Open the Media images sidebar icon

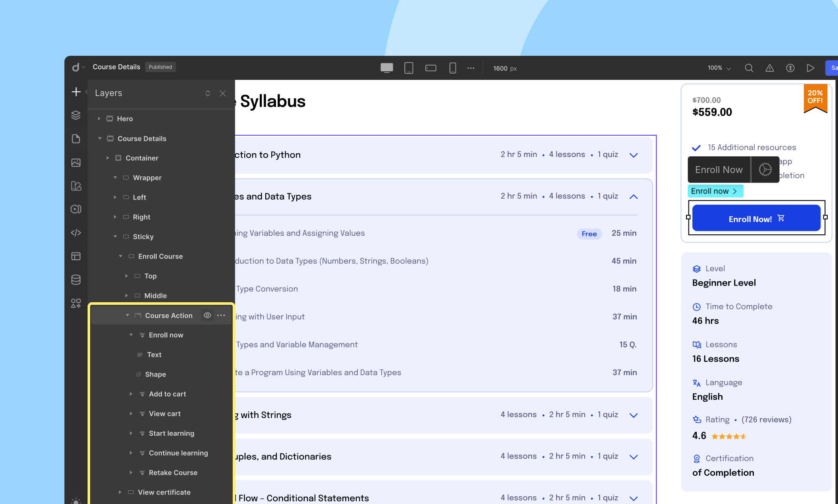pyautogui.click(x=76, y=162)
